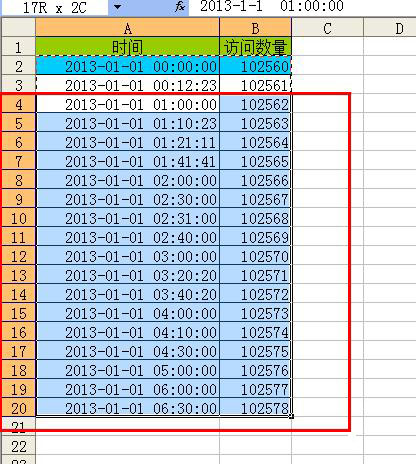Select row 3 header
416x464 pixels.
[18, 85]
